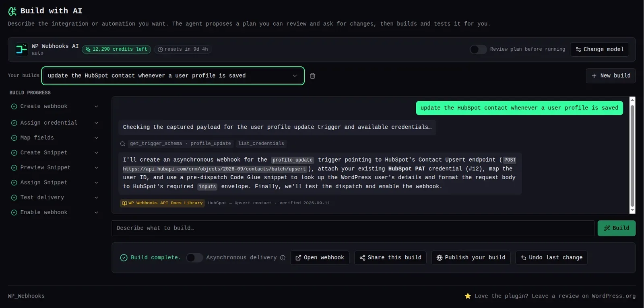Image resolution: width=644 pixels, height=308 pixels.
Task: Expand the Preview Snippet step
Action: point(96,168)
